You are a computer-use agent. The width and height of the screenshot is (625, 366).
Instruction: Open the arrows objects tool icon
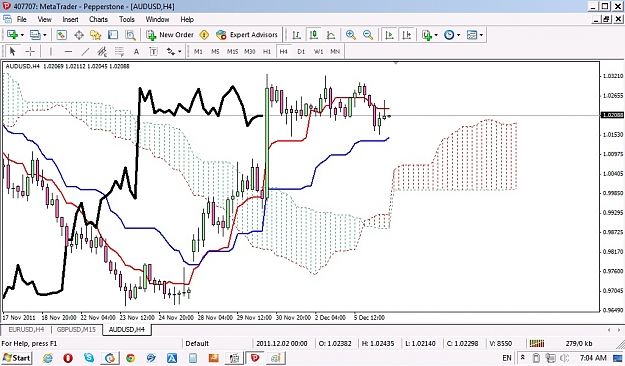171,51
